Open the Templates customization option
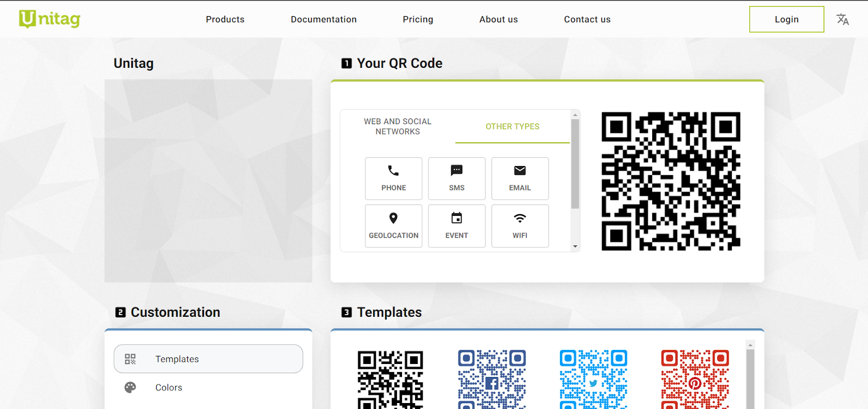 208,359
